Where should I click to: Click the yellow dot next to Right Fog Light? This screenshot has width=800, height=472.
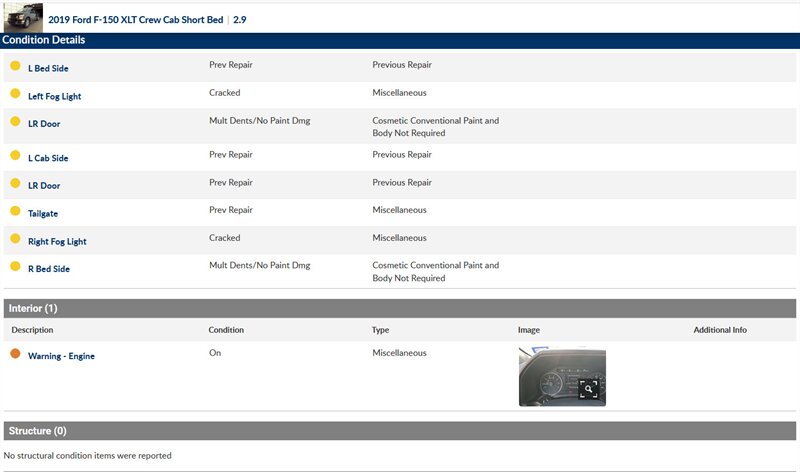click(x=15, y=240)
